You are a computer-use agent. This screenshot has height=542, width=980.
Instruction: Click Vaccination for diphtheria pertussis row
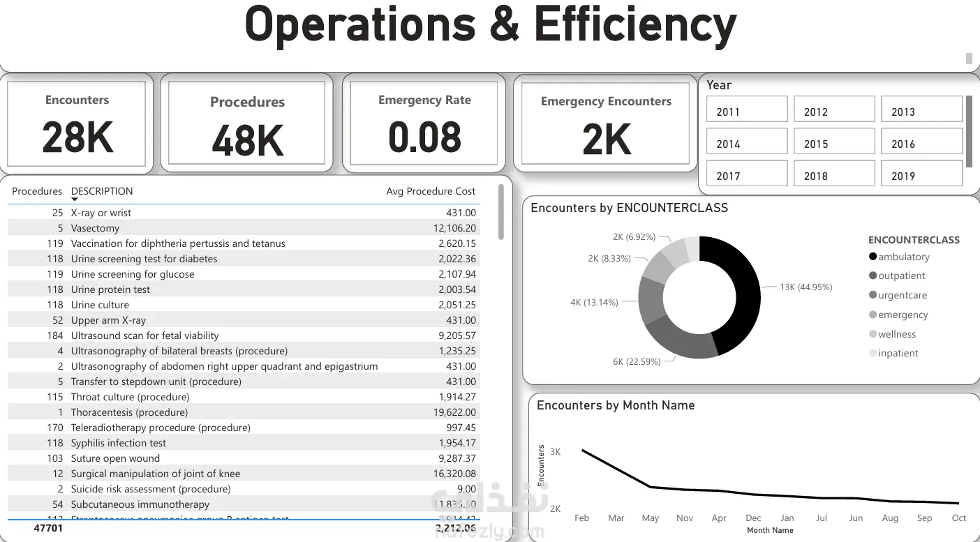click(244, 243)
